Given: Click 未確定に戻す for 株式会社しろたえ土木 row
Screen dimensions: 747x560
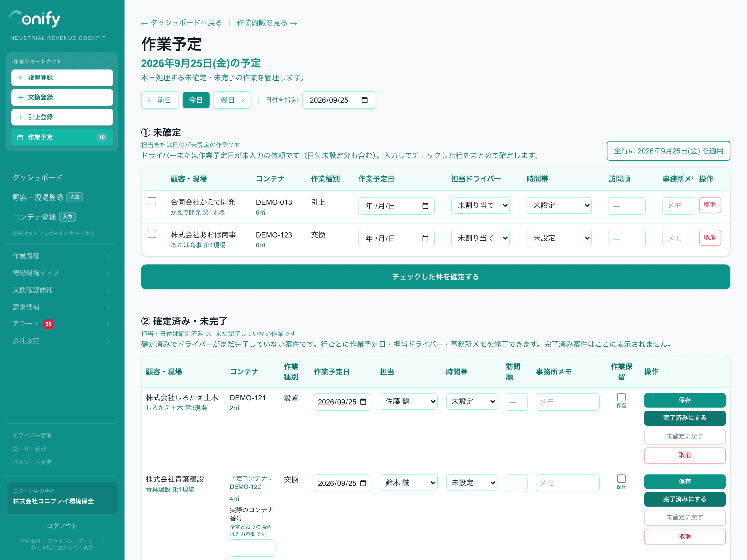Looking at the screenshot, I should click(684, 436).
